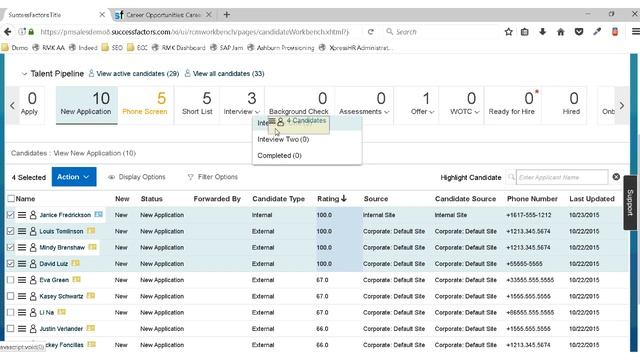Uncheck Janice Fredrickson's checkbox
Viewport: 640px width, 360px height.
[x=11, y=215]
